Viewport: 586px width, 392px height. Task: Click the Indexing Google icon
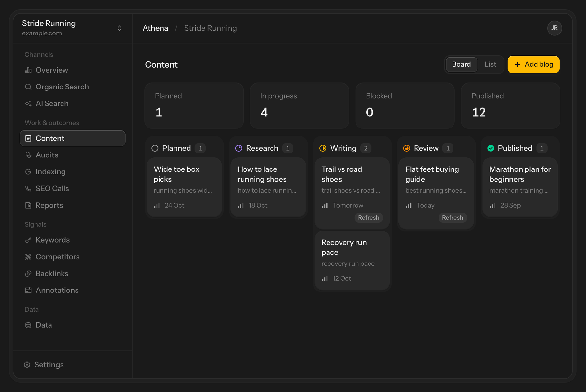28,172
